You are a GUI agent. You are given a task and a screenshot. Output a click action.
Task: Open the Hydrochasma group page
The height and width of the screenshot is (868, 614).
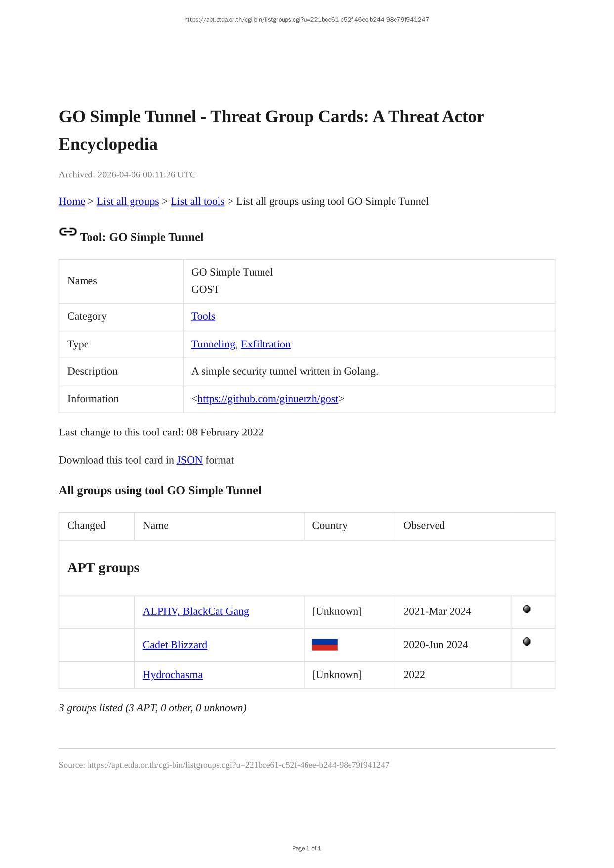173,675
